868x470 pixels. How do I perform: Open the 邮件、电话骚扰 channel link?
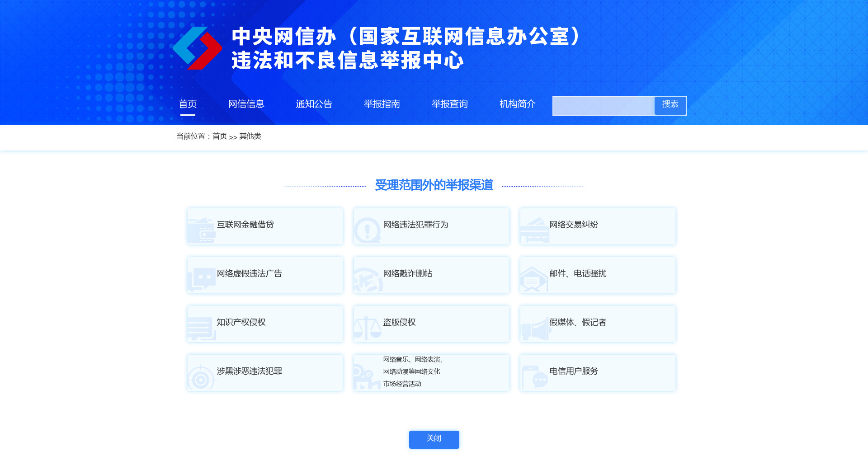[x=598, y=275]
